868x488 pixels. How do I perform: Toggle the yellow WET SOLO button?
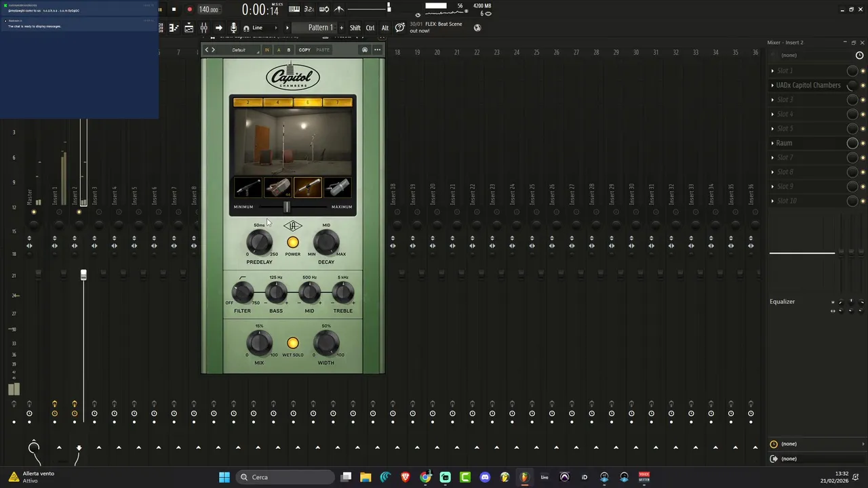292,343
